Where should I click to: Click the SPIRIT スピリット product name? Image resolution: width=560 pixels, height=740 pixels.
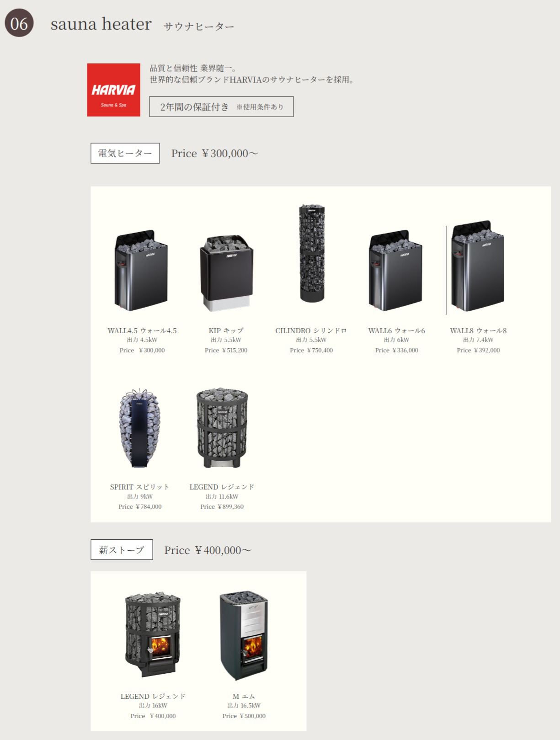140,487
